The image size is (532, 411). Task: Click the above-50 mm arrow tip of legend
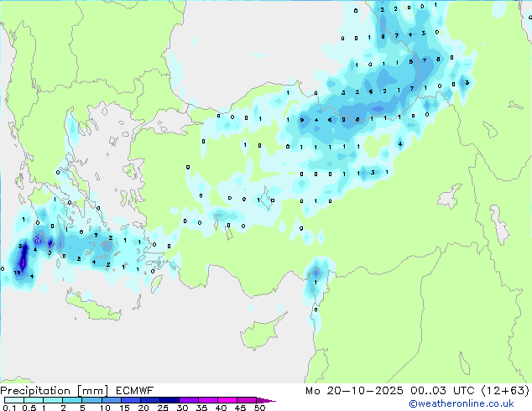266,400
